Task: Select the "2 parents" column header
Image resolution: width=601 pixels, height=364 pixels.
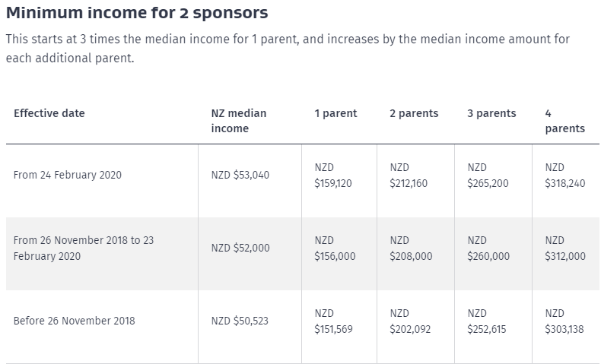Action: coord(414,113)
